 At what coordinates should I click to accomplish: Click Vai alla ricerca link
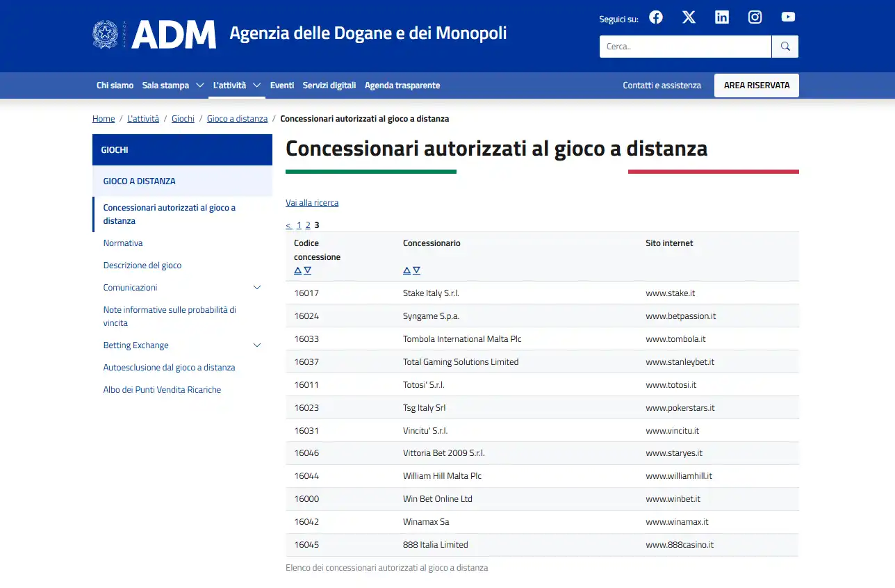pos(312,203)
